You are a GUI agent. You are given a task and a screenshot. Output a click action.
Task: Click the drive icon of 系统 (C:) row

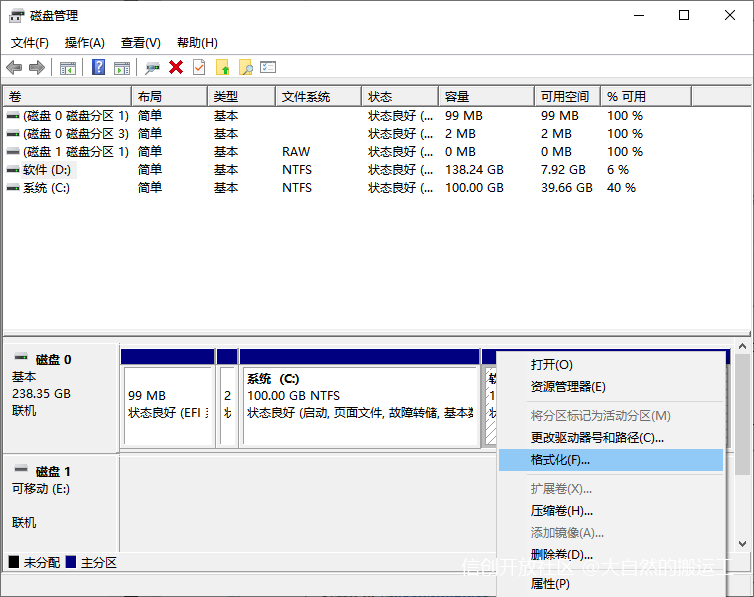click(x=13, y=188)
